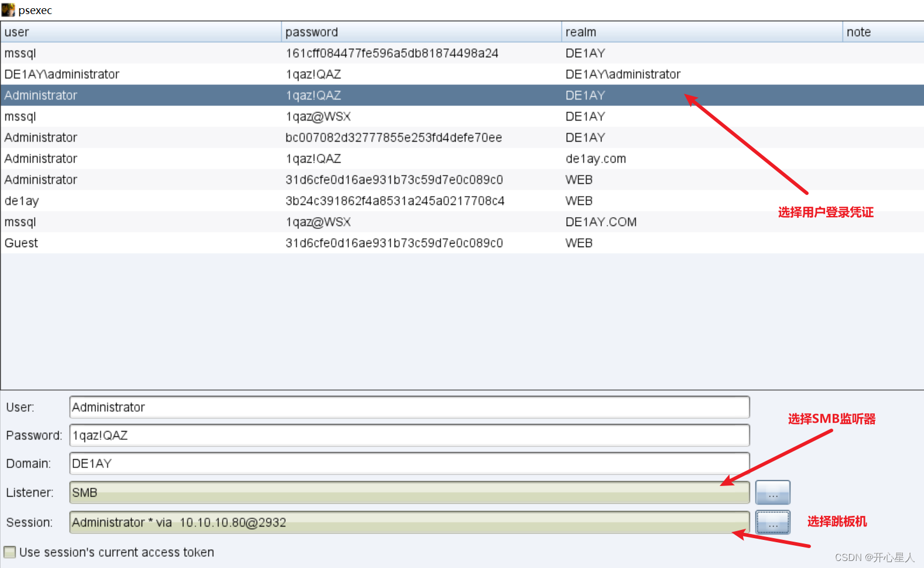Sort by the note column header

[x=883, y=32]
